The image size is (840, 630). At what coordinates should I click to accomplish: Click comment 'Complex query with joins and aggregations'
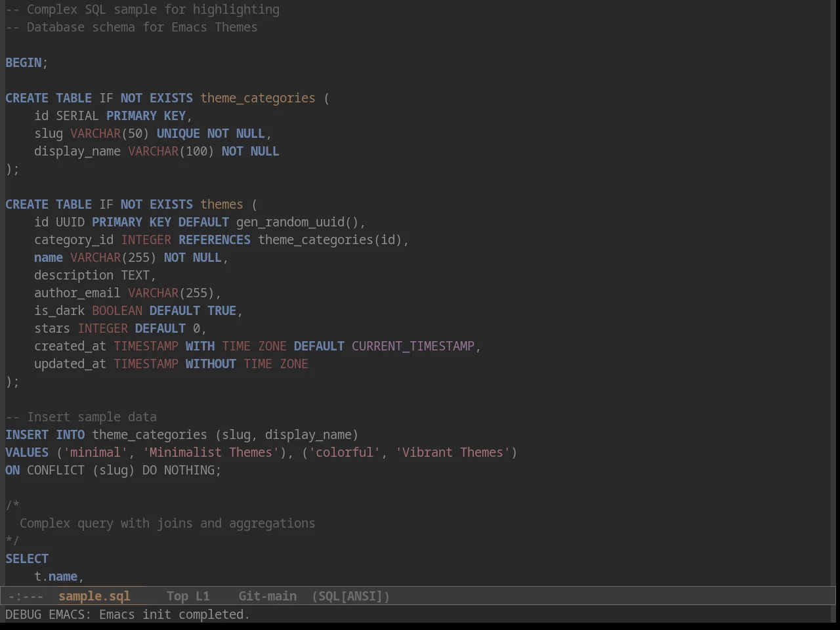(x=167, y=523)
